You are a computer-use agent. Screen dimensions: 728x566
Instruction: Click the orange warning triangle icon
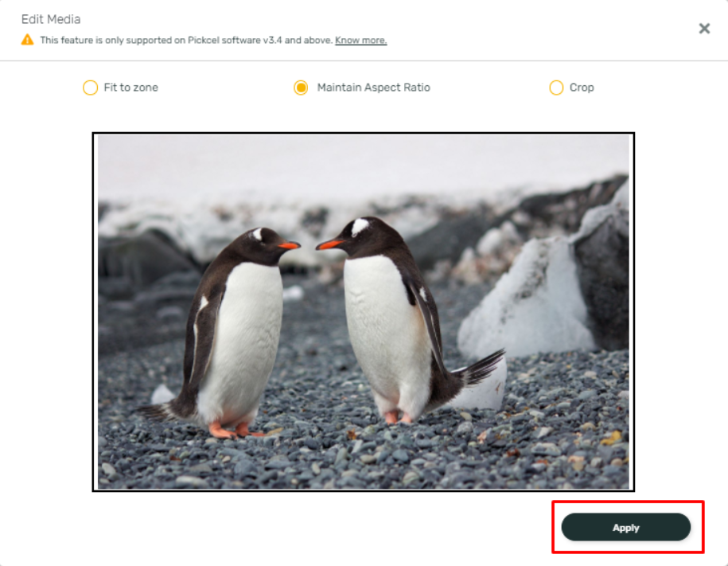pyautogui.click(x=27, y=40)
